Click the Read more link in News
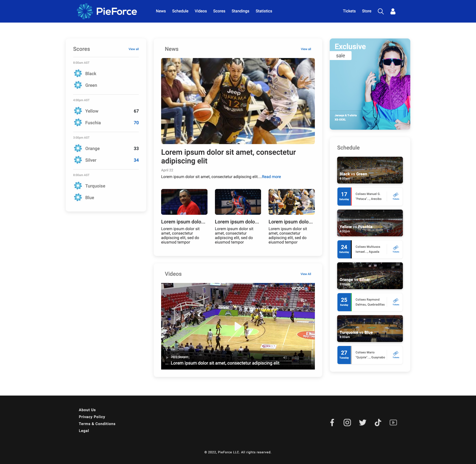Image resolution: width=476 pixels, height=464 pixels. click(271, 177)
